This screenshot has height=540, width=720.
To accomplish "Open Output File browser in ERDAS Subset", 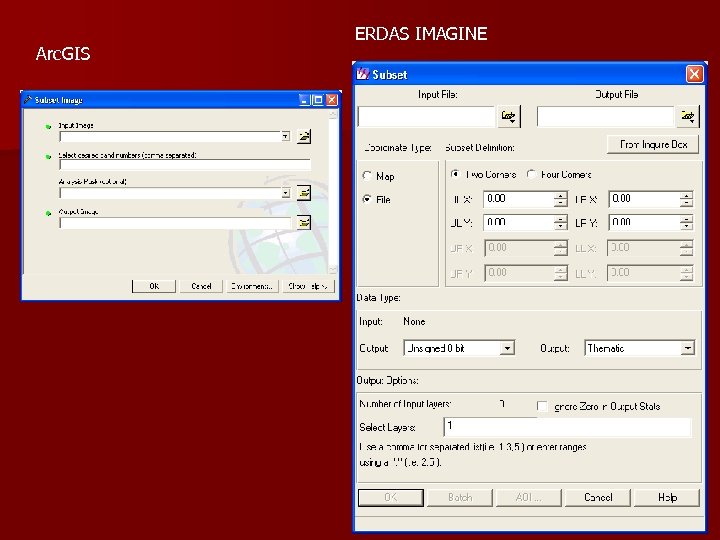I will tap(688, 116).
